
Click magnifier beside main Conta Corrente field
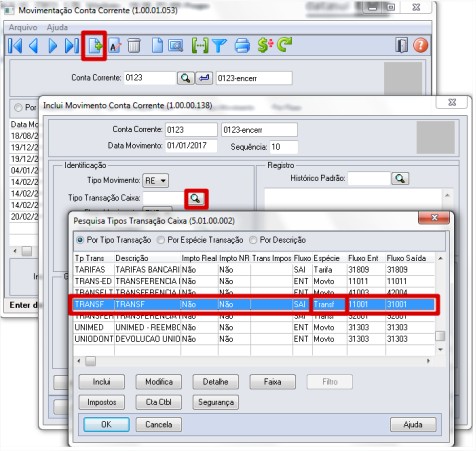[186, 78]
